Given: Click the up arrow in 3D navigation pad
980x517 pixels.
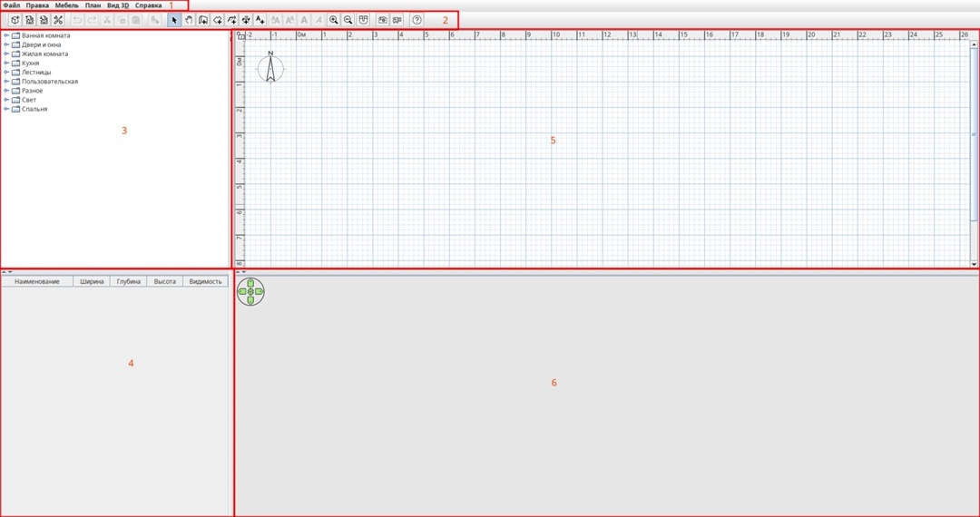Looking at the screenshot, I should 250,283.
